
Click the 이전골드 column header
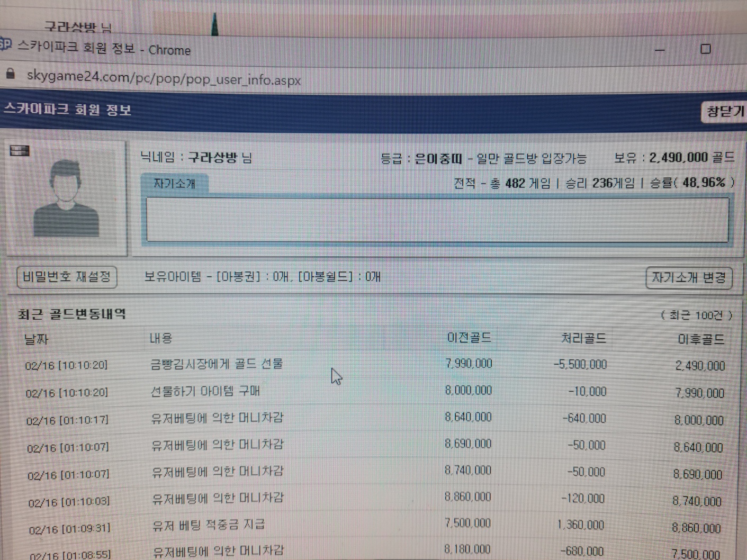[x=469, y=337]
